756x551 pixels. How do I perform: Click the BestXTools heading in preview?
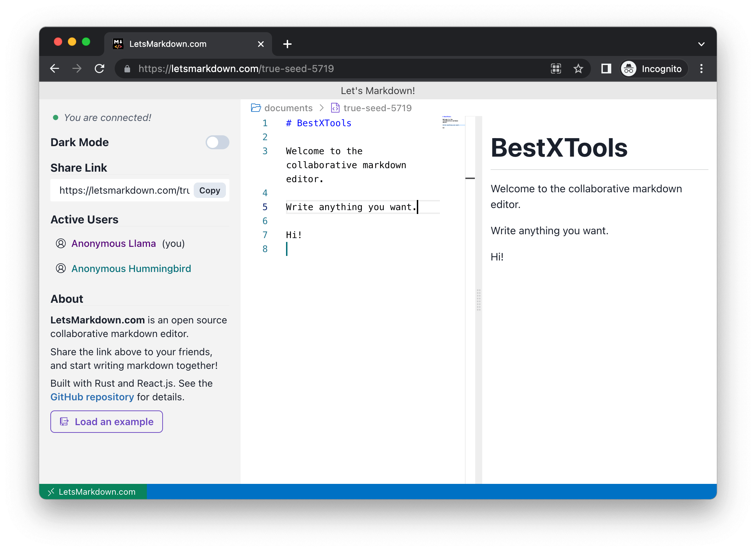tap(559, 148)
